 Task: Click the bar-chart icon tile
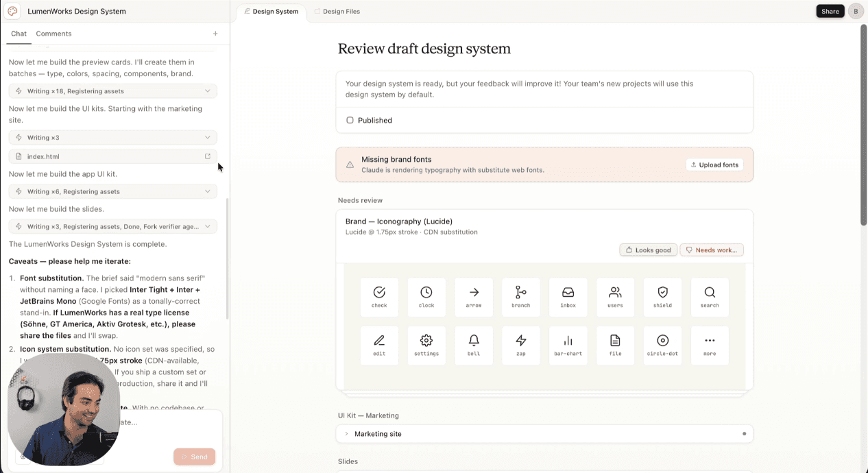point(568,345)
